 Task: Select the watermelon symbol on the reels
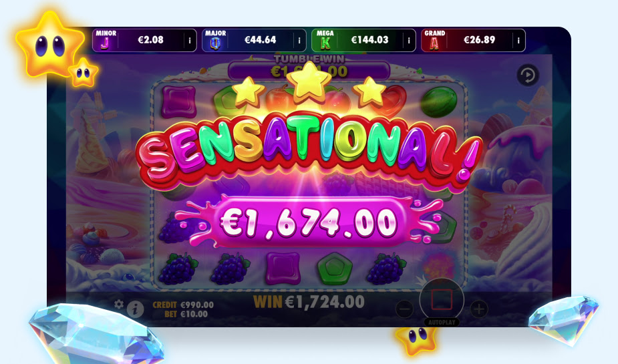tap(438, 102)
